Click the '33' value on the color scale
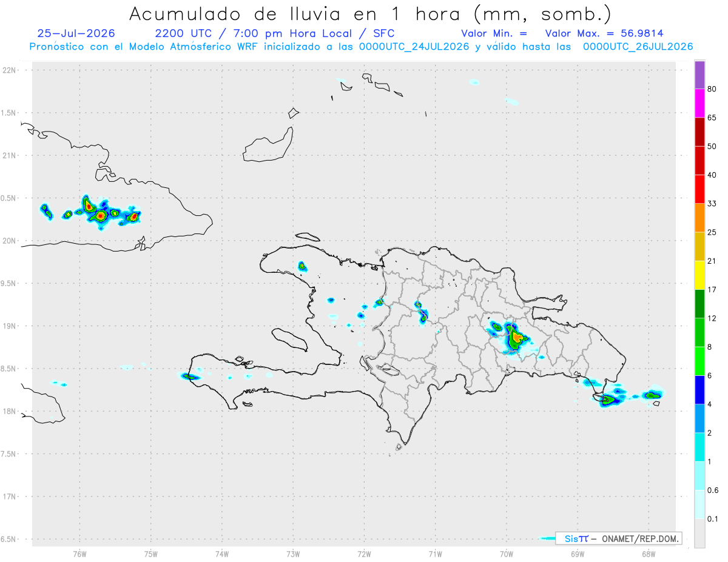The height and width of the screenshot is (562, 728). pos(712,204)
